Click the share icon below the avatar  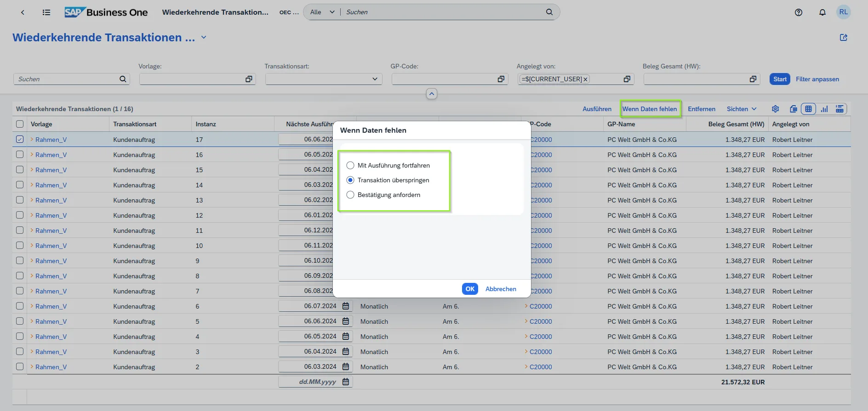point(843,38)
